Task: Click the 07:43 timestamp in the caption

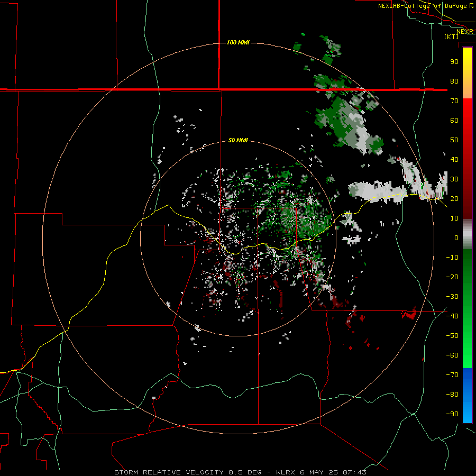Action: pos(354,472)
